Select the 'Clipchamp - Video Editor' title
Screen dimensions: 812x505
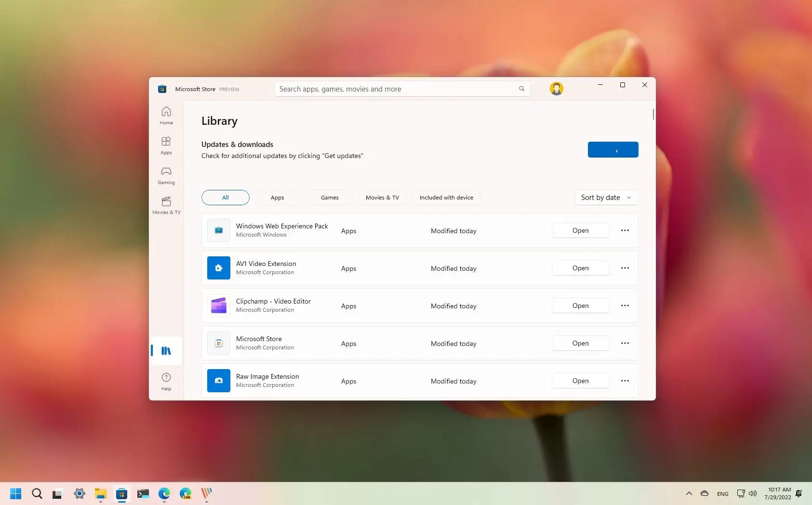coord(273,301)
